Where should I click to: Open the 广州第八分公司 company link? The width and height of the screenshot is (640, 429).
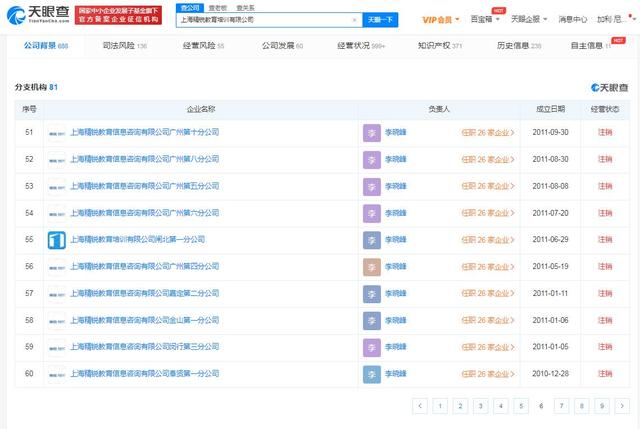pos(144,159)
